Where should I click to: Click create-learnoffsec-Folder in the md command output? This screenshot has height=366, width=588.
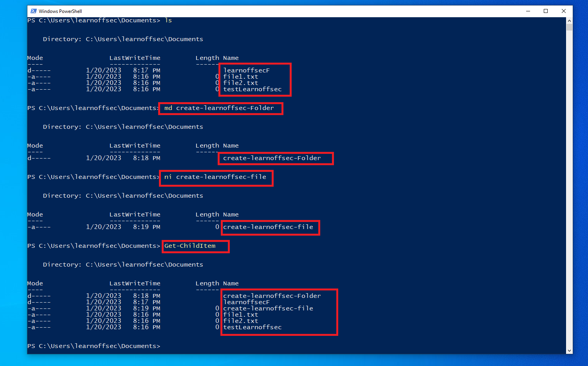pyautogui.click(x=272, y=158)
